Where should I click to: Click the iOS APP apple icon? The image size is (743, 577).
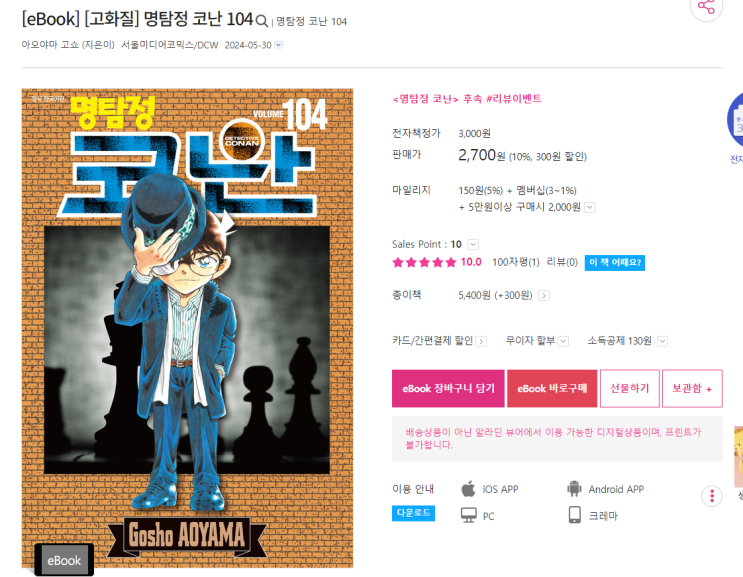tap(468, 489)
